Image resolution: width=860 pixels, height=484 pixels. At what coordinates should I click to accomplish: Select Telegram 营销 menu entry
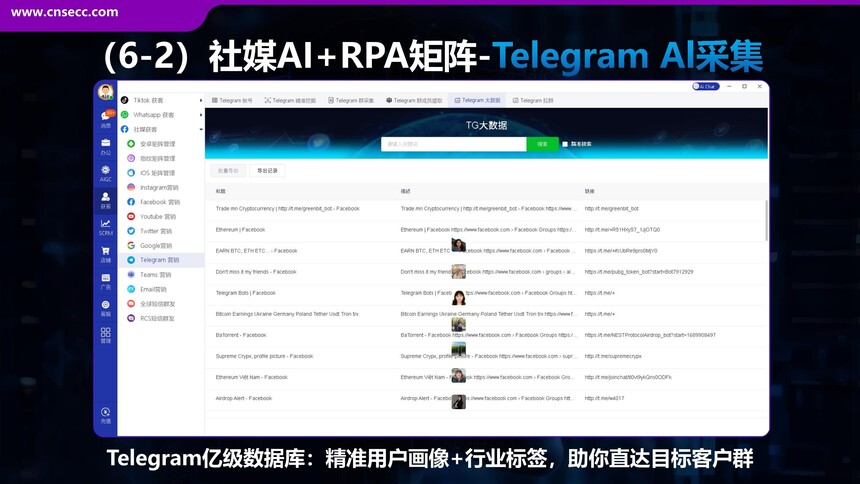(161, 260)
